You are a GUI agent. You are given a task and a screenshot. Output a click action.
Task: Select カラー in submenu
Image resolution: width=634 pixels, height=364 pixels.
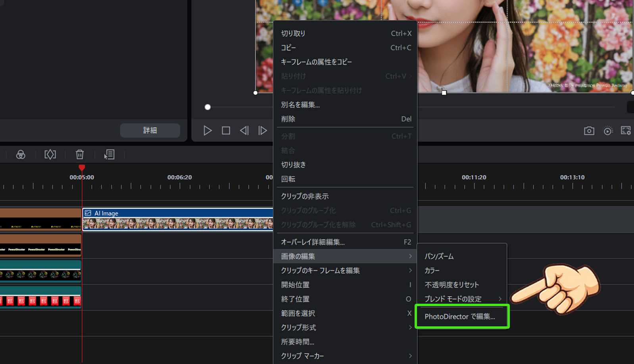click(462, 270)
